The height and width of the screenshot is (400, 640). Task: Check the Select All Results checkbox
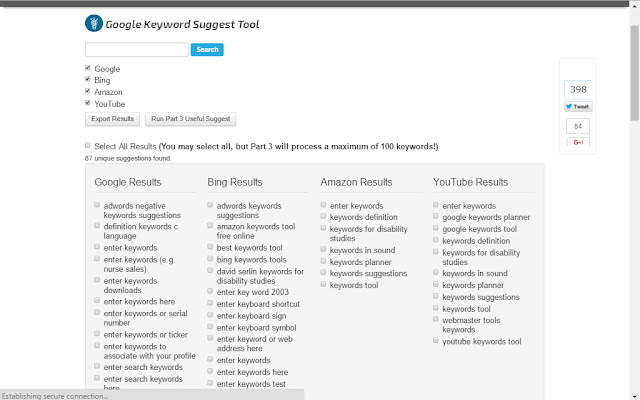point(87,145)
